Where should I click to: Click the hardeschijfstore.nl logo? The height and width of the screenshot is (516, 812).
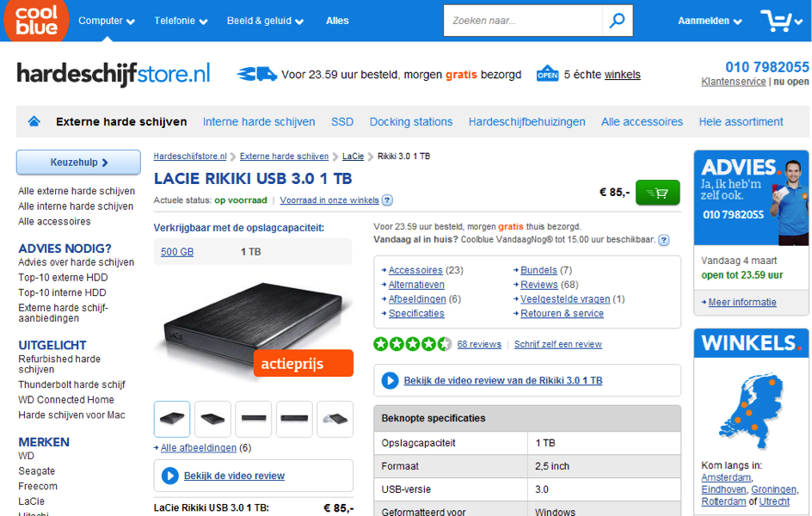point(114,74)
